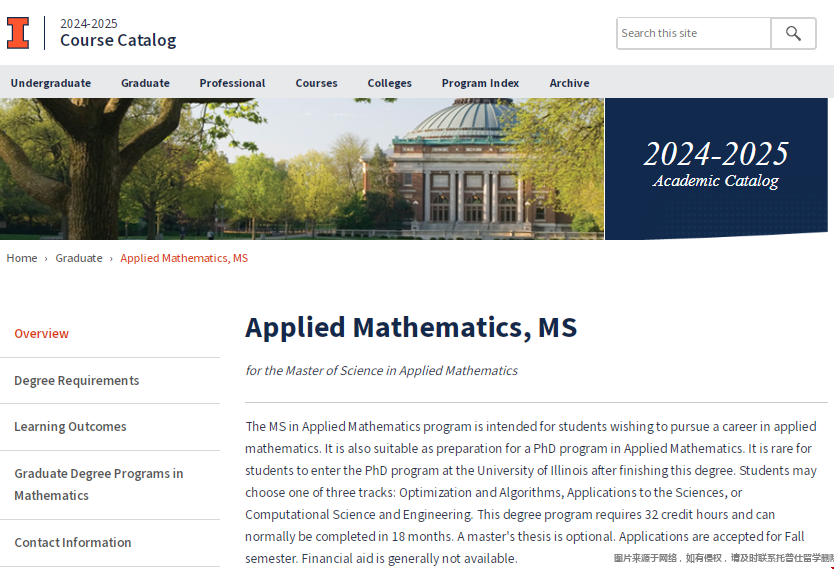Focus the Search this site field

click(x=694, y=34)
